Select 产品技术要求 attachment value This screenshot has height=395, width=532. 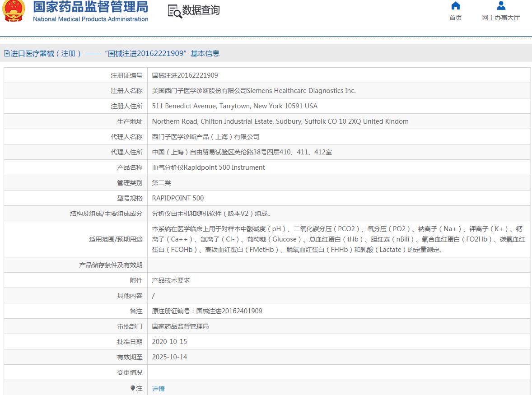171,280
